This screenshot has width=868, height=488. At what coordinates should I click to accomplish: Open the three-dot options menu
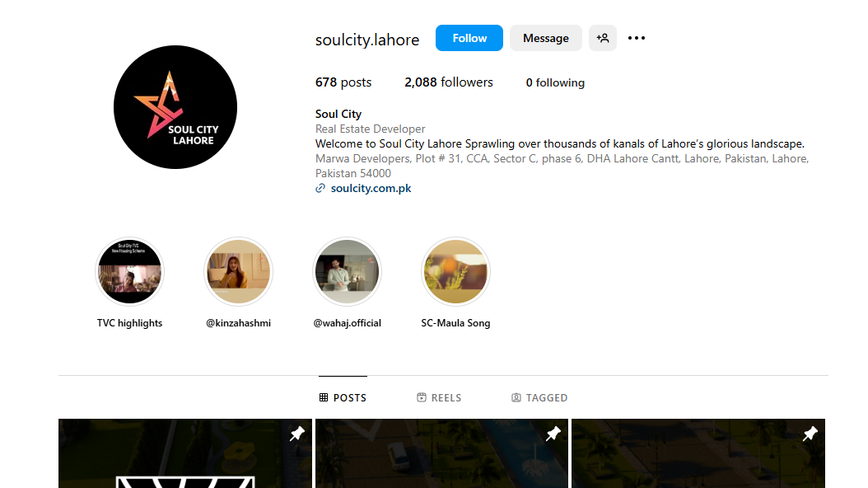pyautogui.click(x=636, y=38)
